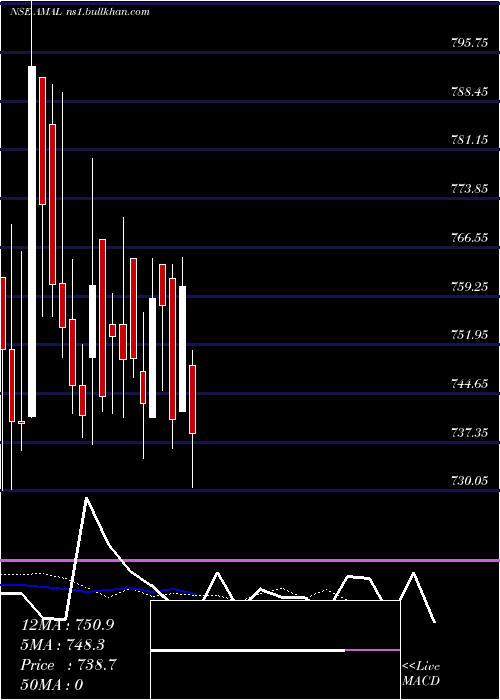Click the 773.85 price axis label

[x=469, y=188]
